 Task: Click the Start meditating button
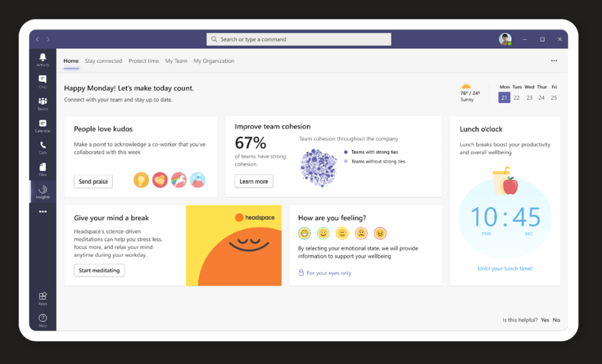click(x=99, y=270)
